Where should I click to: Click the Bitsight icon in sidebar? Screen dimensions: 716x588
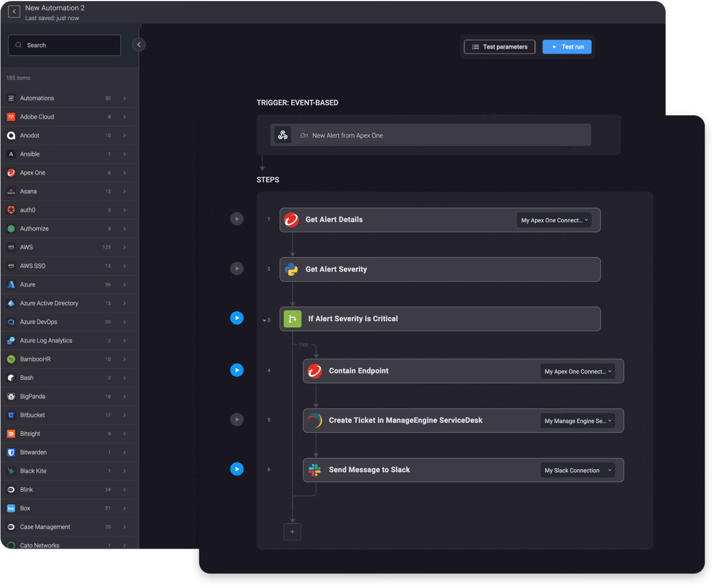[11, 434]
